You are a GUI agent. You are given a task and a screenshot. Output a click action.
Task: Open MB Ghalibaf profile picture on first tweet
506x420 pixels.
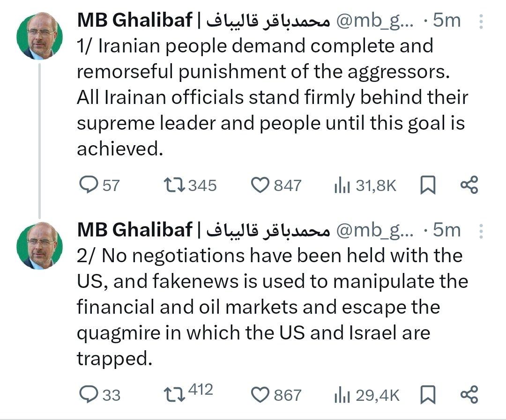tap(39, 36)
